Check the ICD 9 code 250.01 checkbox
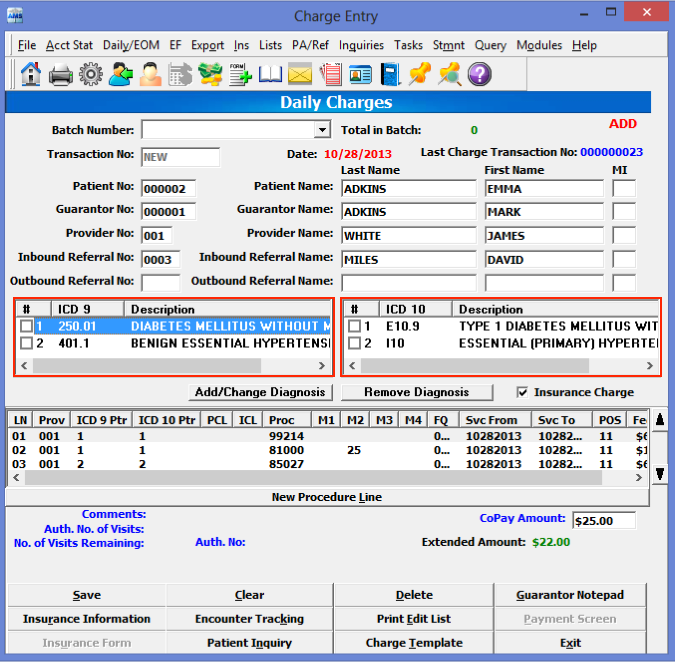This screenshot has width=675, height=662. coord(26,326)
